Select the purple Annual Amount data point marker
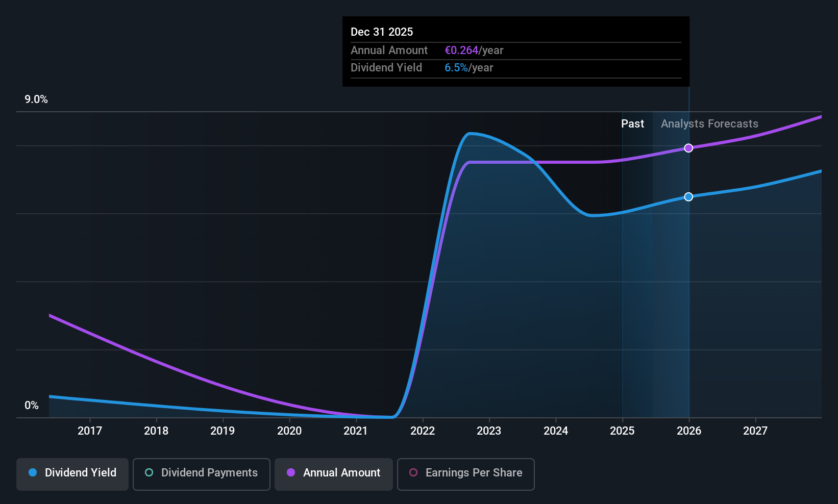The width and height of the screenshot is (838, 504). point(688,148)
